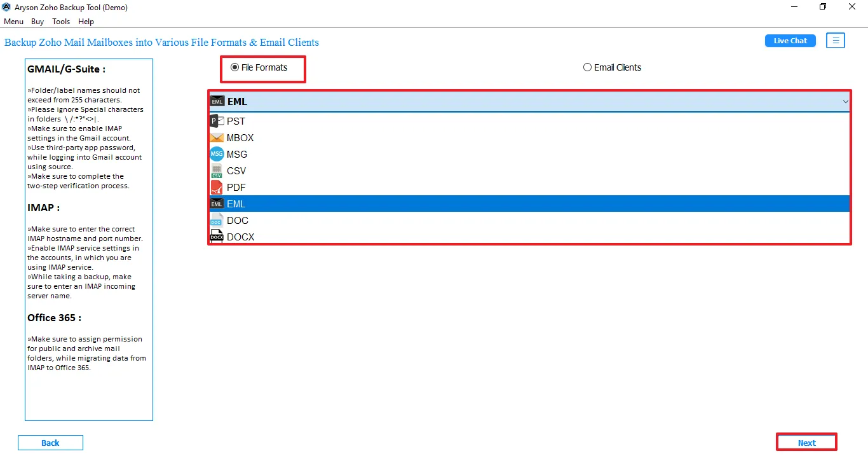Select the File Formats radio button
The width and height of the screenshot is (868, 463).
click(x=234, y=67)
